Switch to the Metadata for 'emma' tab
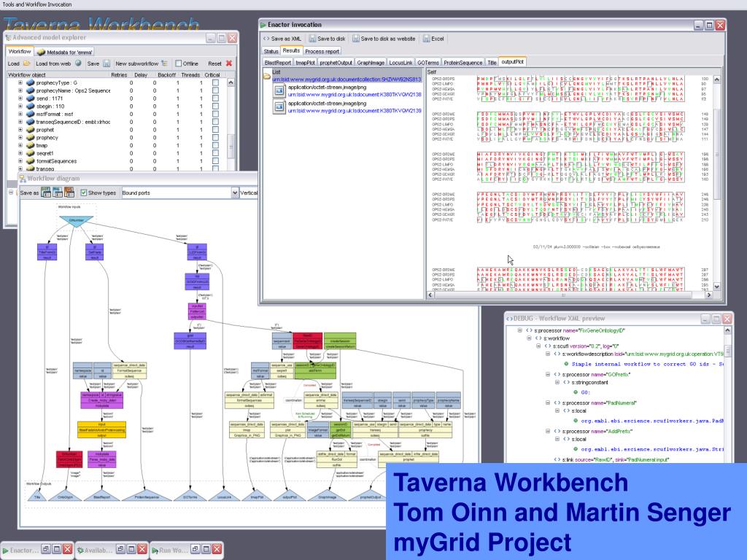Screen dimensions: 747x560 point(64,52)
